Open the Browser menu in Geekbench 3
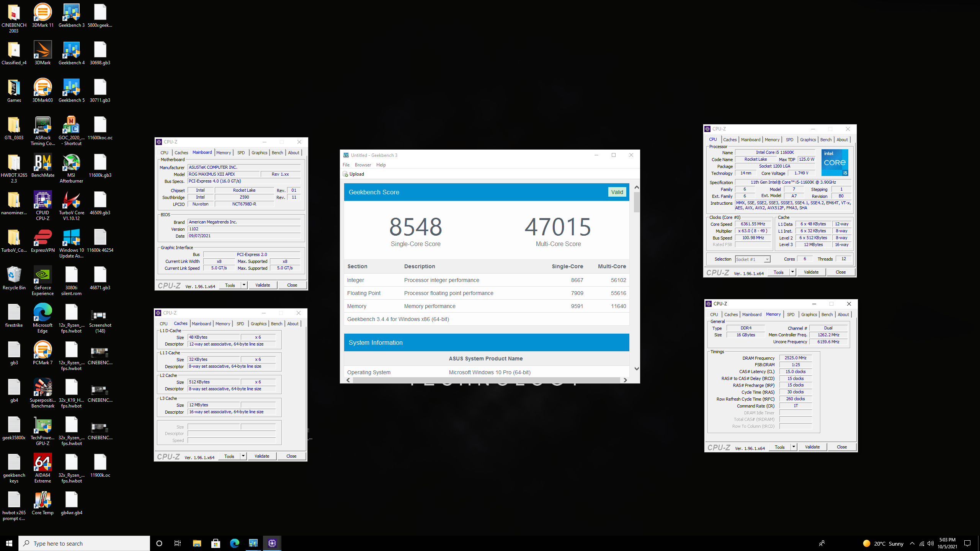Viewport: 980px width, 551px height. [363, 165]
